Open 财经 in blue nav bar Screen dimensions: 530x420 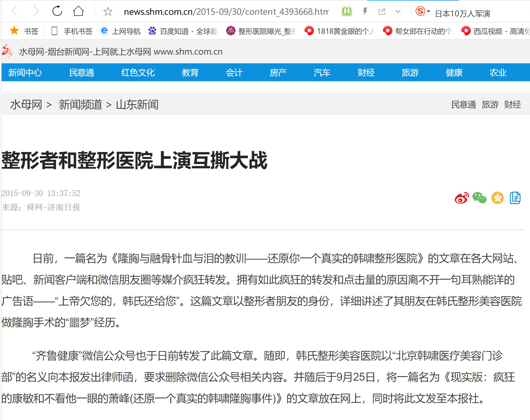(366, 73)
